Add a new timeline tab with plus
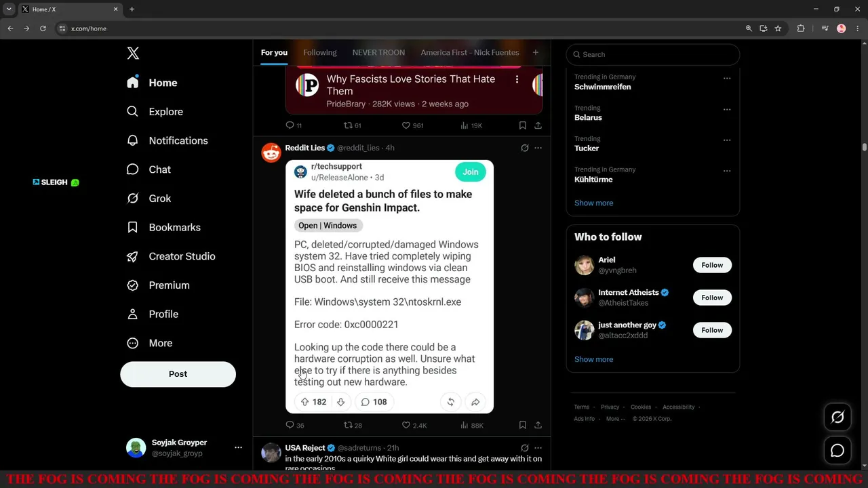Image resolution: width=868 pixels, height=488 pixels. click(x=535, y=52)
